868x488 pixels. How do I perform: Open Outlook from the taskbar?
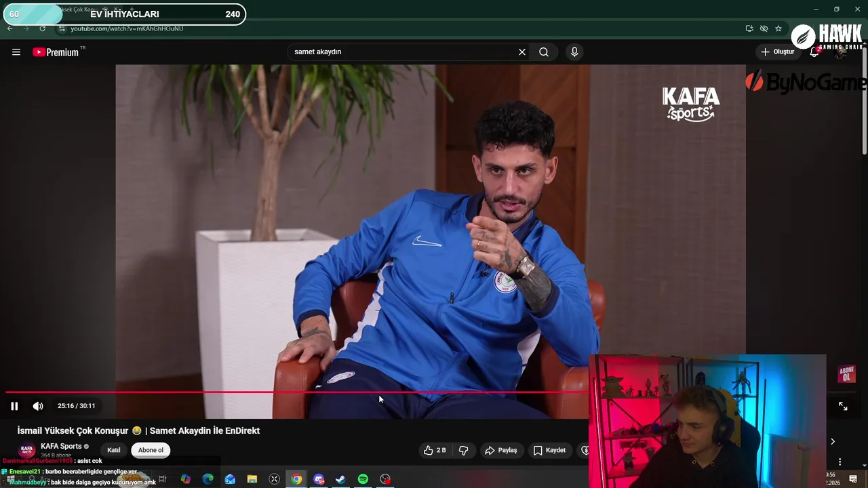230,479
